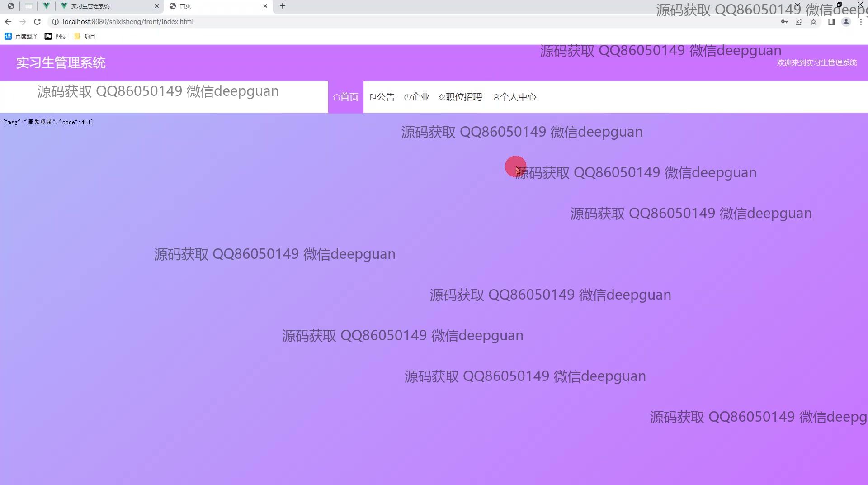Image resolution: width=868 pixels, height=485 pixels.
Task: Go to 首页 in the navigation
Action: 345,97
